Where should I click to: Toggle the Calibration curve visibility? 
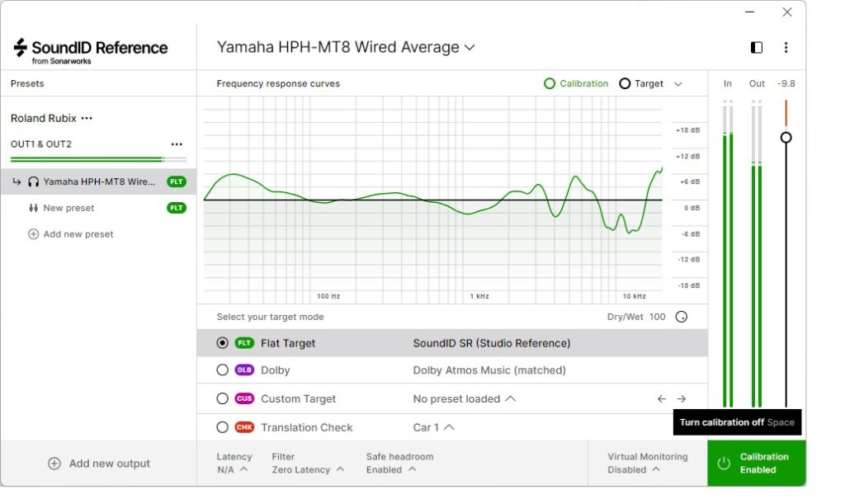click(575, 84)
